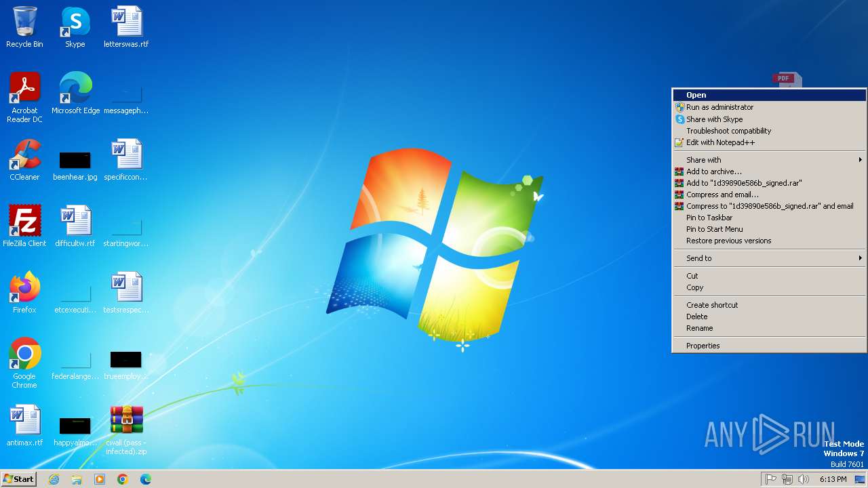868x488 pixels.
Task: Choose Share with Skype
Action: pyautogui.click(x=769, y=119)
